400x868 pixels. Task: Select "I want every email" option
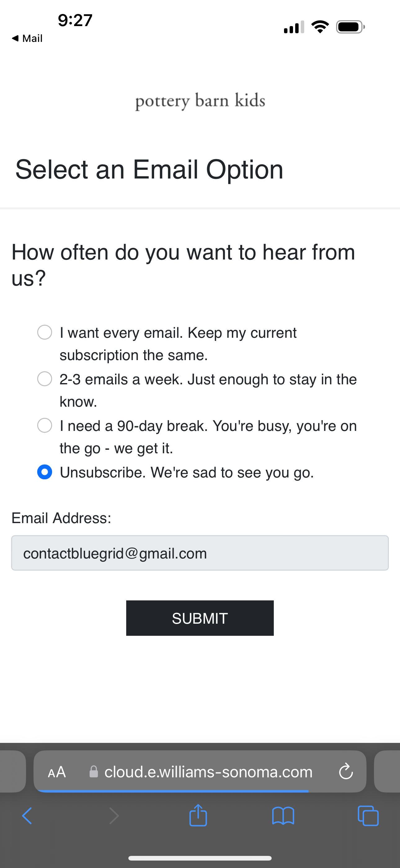click(44, 332)
